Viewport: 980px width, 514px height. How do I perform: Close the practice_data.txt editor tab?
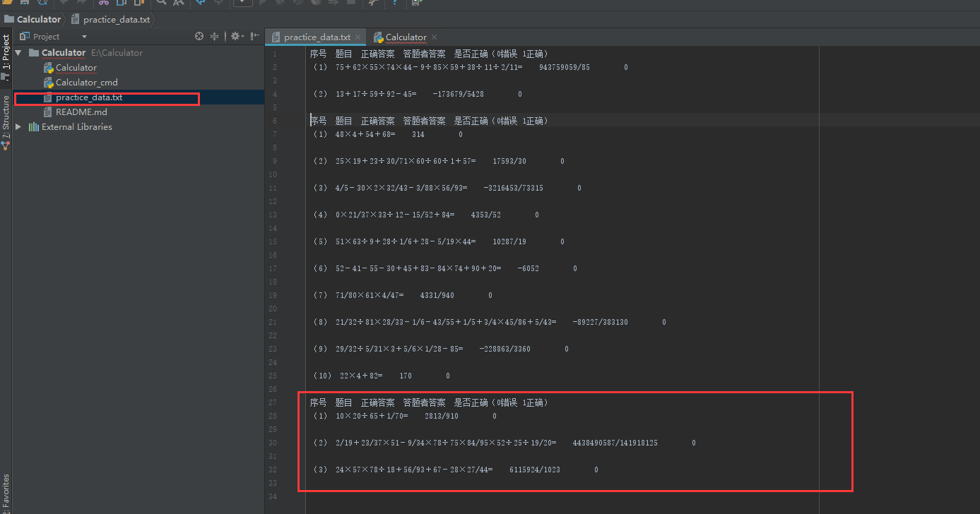[358, 37]
